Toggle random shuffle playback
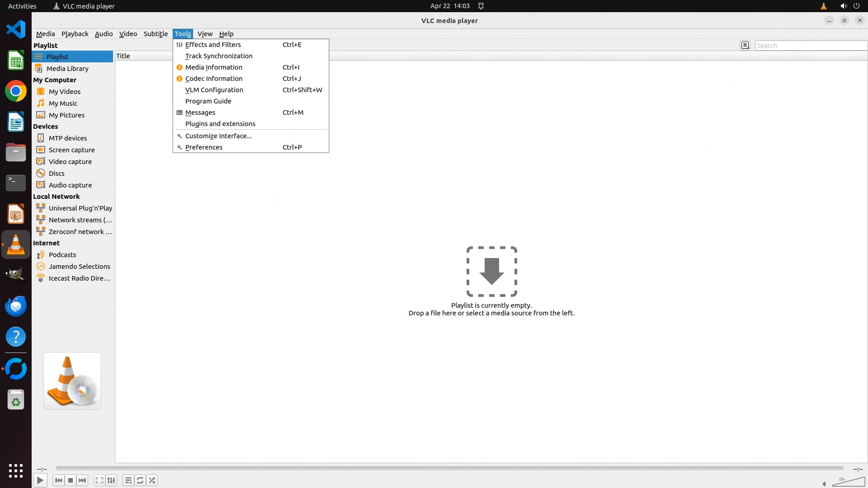The height and width of the screenshot is (488, 868). pyautogui.click(x=152, y=480)
